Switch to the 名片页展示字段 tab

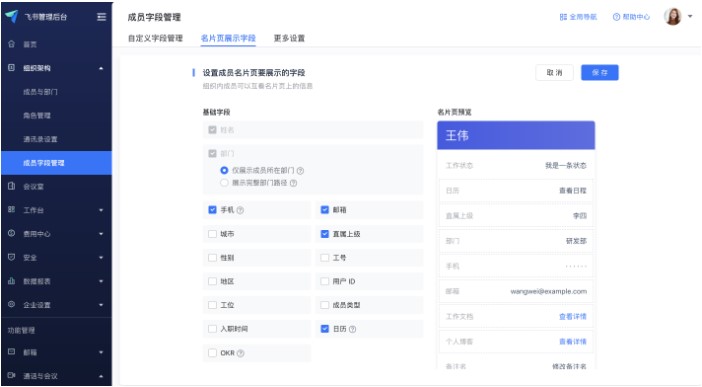pos(228,38)
